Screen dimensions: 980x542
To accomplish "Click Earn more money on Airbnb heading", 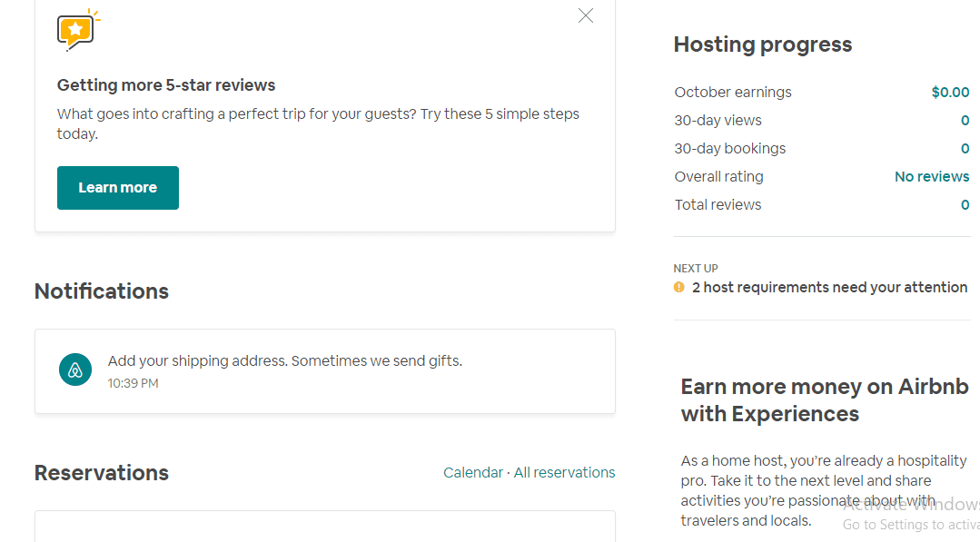I will click(825, 400).
